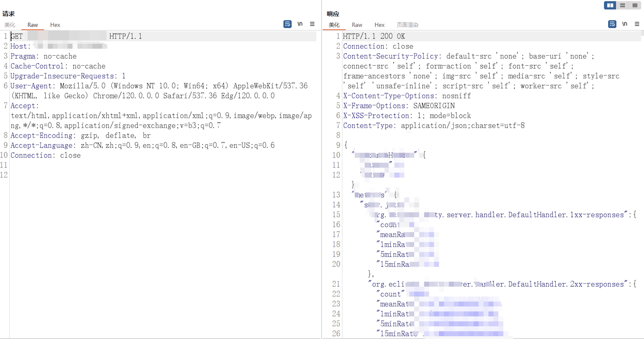Select the request Raw tab

point(32,25)
